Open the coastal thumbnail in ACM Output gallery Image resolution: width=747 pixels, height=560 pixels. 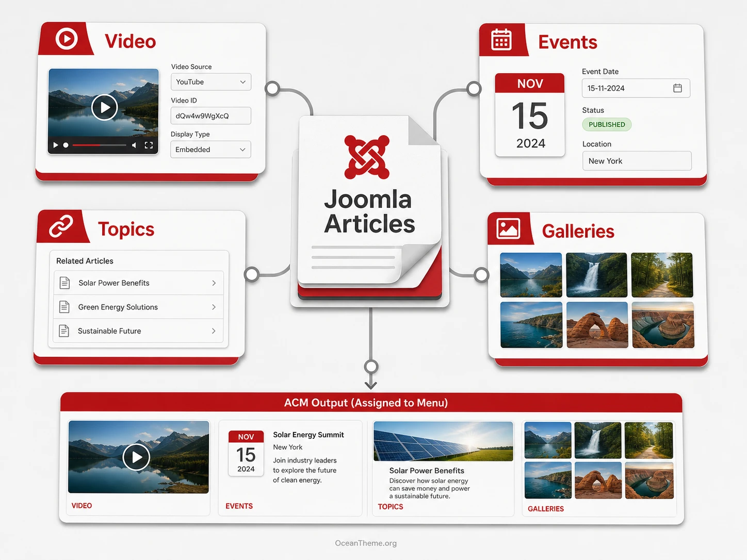548,481
